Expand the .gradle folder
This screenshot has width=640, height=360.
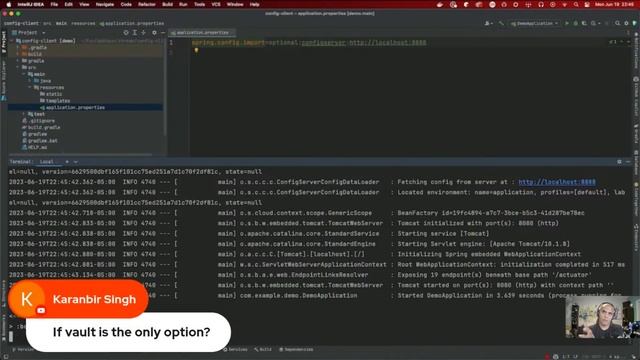[18, 47]
